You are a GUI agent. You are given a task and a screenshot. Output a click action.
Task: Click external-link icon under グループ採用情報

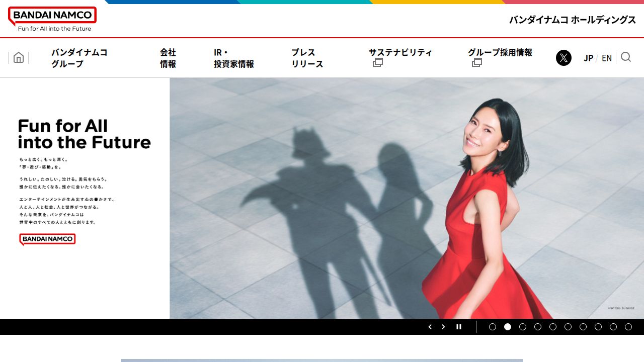point(477,63)
